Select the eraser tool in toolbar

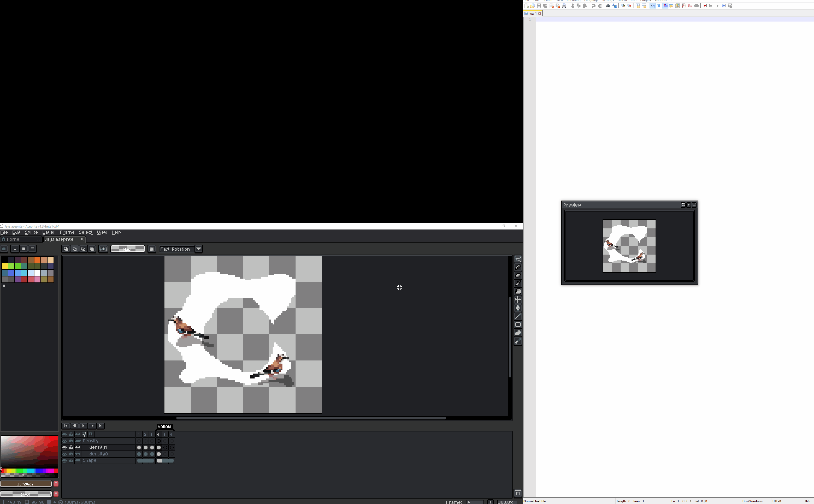[x=517, y=275]
